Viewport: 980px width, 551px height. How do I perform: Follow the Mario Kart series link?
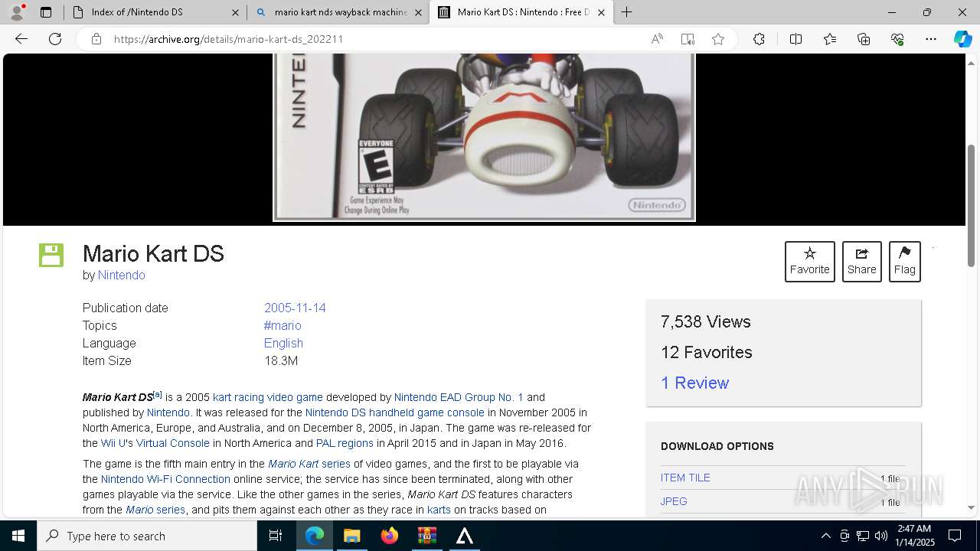tap(309, 464)
